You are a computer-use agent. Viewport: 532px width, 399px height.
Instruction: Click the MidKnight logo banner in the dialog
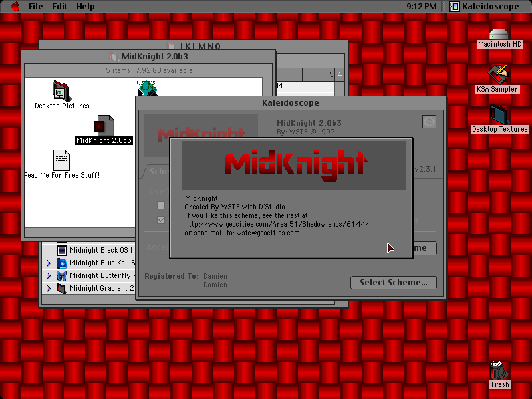[x=293, y=166]
